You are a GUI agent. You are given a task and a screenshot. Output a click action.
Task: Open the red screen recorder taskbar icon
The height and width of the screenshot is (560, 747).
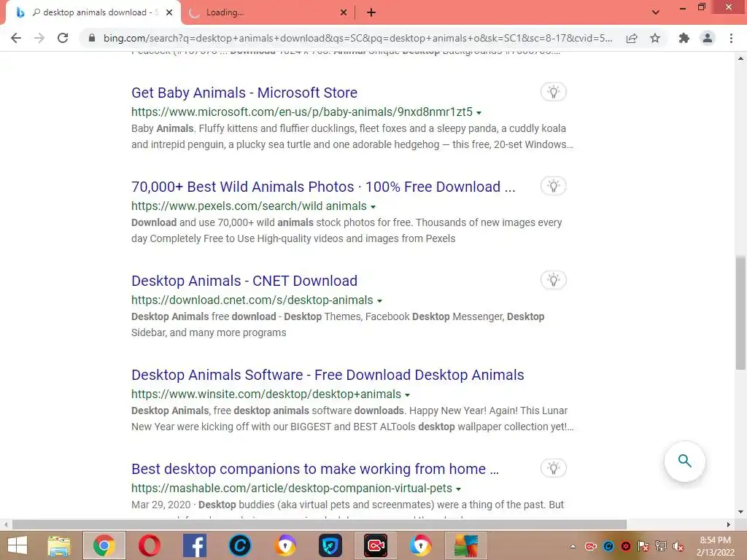click(x=376, y=545)
